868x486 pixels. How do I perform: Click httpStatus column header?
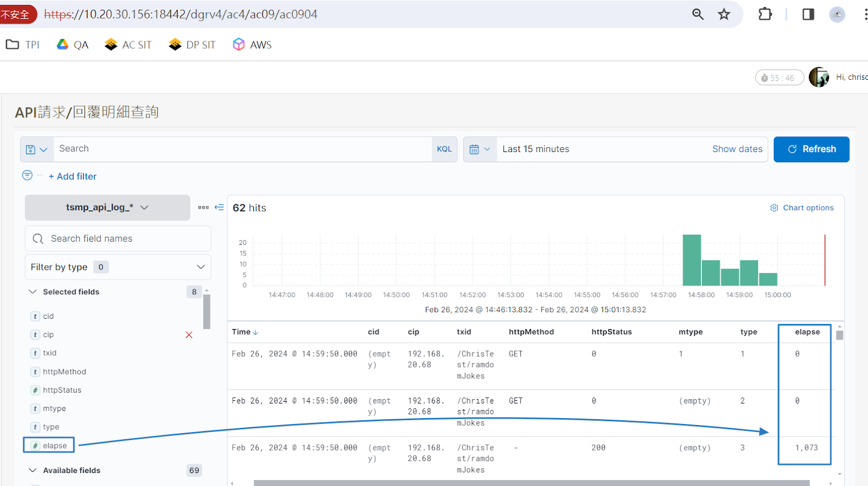click(x=611, y=332)
